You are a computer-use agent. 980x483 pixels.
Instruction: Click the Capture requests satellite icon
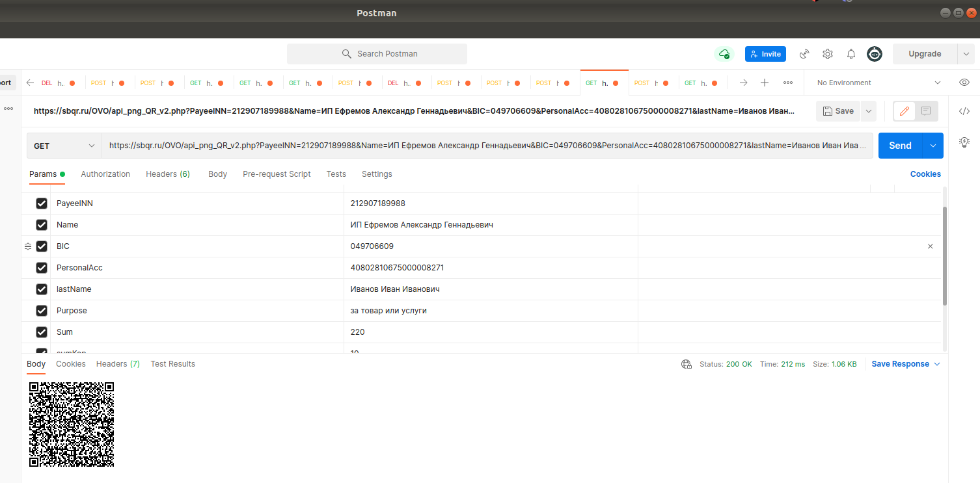point(804,54)
